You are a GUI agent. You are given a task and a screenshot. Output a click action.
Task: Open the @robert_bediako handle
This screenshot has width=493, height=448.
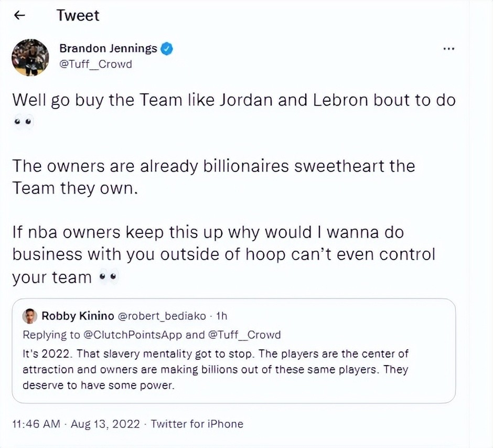coord(162,316)
